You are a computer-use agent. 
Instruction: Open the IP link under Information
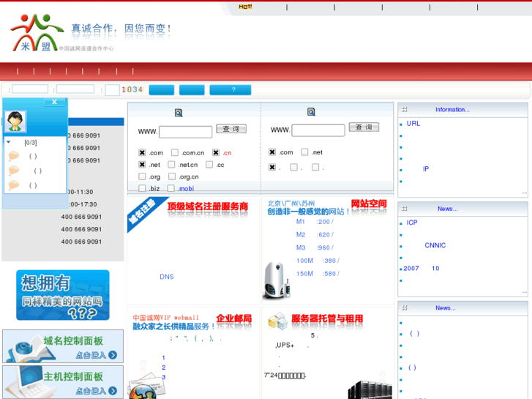426,169
